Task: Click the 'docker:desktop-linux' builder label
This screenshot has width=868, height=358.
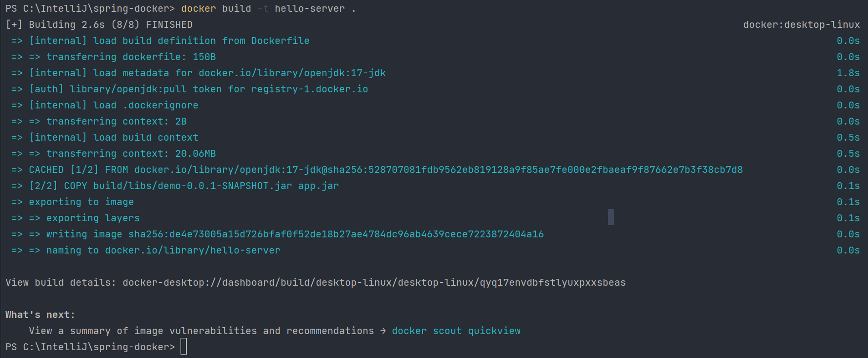Action: coord(802,25)
